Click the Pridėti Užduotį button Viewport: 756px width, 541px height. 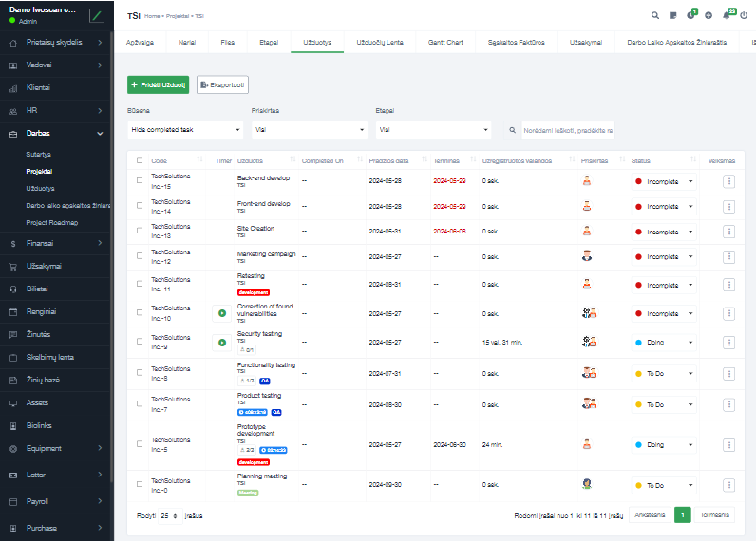[158, 85]
